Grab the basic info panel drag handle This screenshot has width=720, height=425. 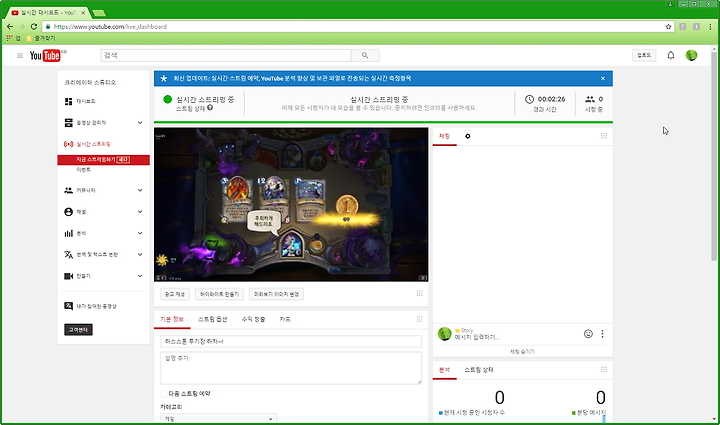[x=419, y=319]
